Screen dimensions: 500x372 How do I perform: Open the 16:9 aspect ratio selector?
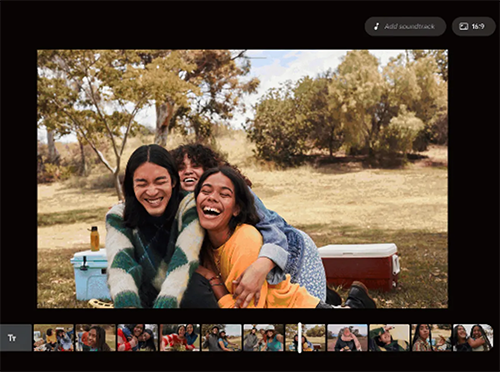point(473,26)
